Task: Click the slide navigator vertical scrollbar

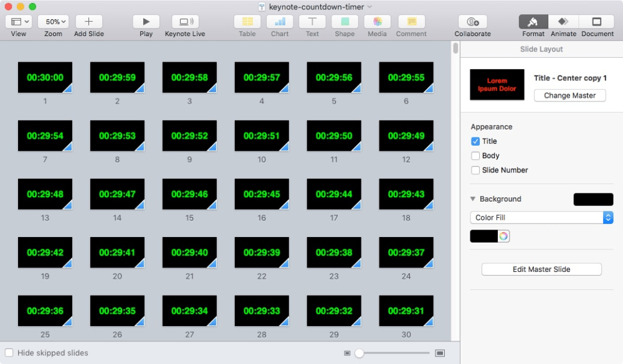Action: pyautogui.click(x=455, y=48)
